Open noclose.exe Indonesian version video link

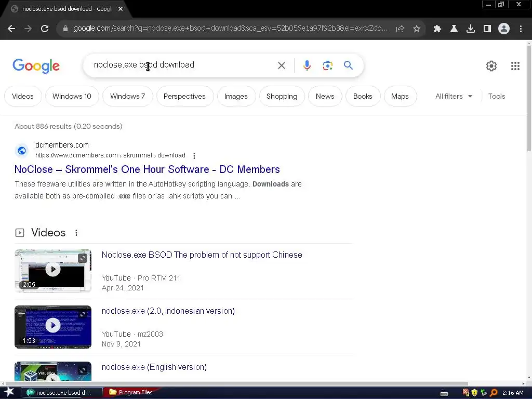(x=168, y=311)
